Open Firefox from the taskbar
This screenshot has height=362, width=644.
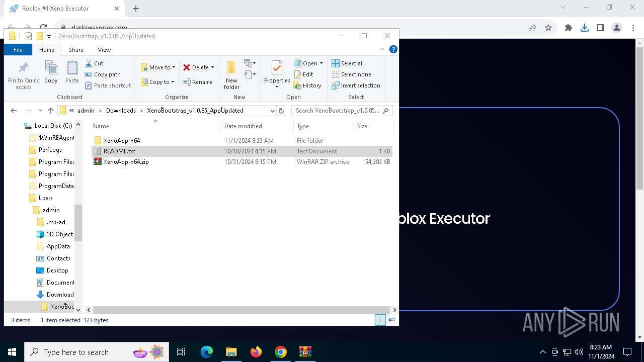[x=256, y=352]
